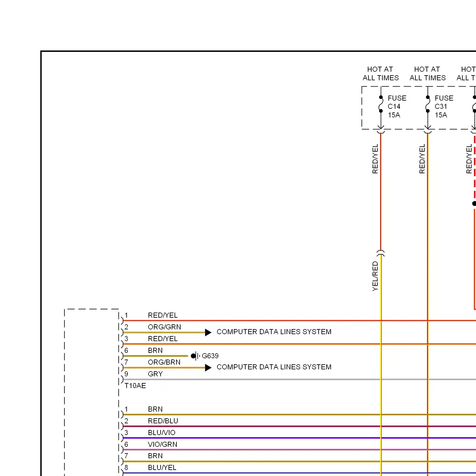The height and width of the screenshot is (476, 476).
Task: Click the fuse C31 connector terminal at dashed box
Action: (428, 129)
